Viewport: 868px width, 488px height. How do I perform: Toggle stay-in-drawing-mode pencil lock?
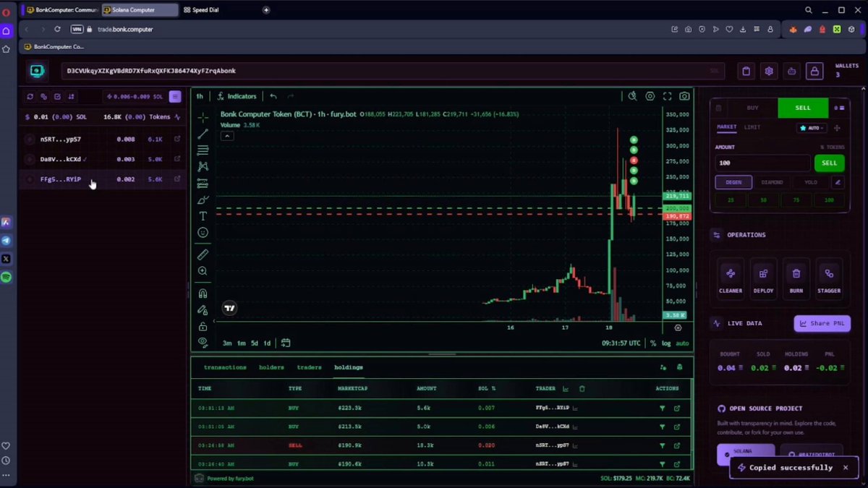(203, 310)
